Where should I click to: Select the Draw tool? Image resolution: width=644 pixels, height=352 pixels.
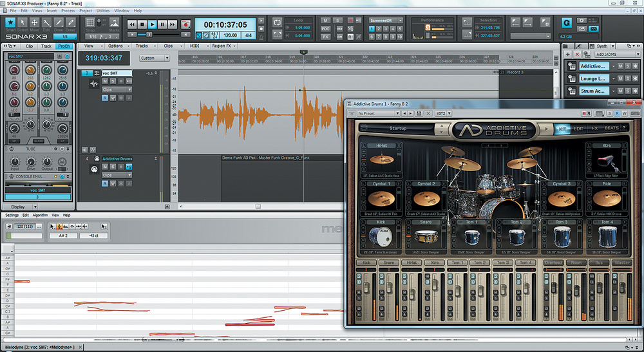(59, 23)
